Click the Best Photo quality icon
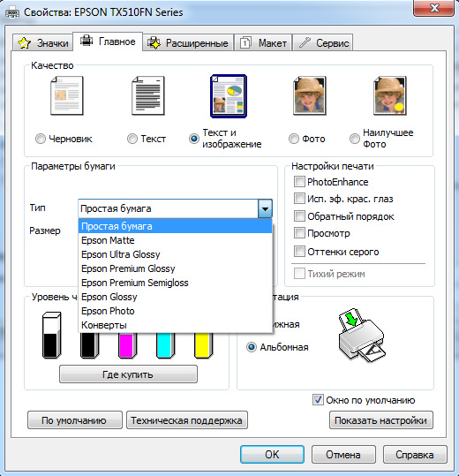 tap(390, 95)
